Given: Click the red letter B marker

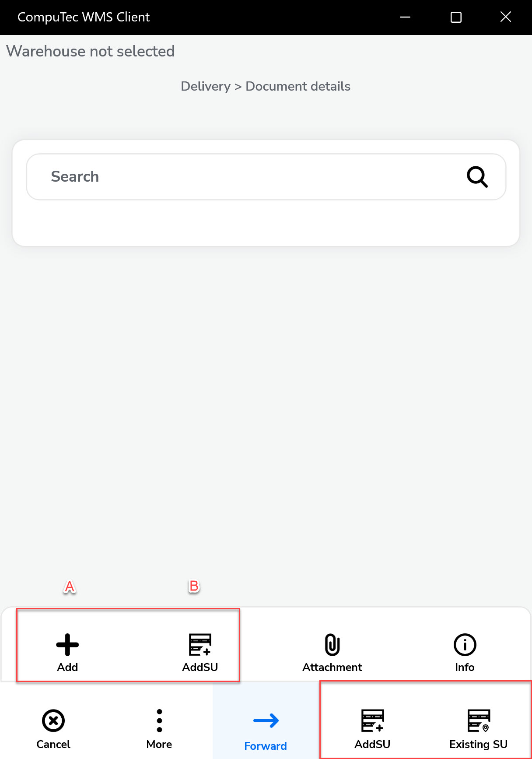Looking at the screenshot, I should (x=194, y=586).
